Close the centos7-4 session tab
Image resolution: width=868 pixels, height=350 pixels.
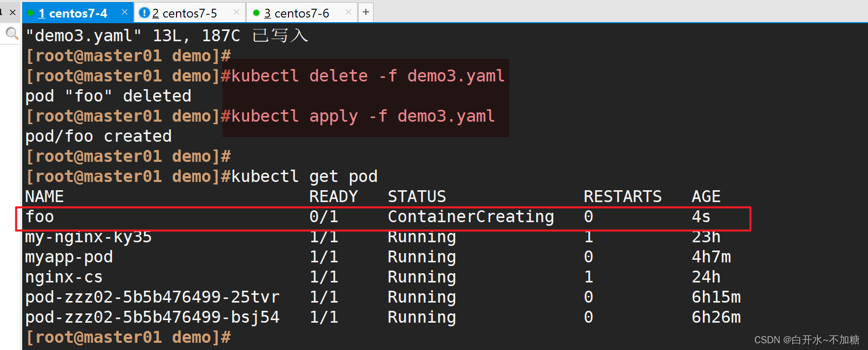(124, 12)
